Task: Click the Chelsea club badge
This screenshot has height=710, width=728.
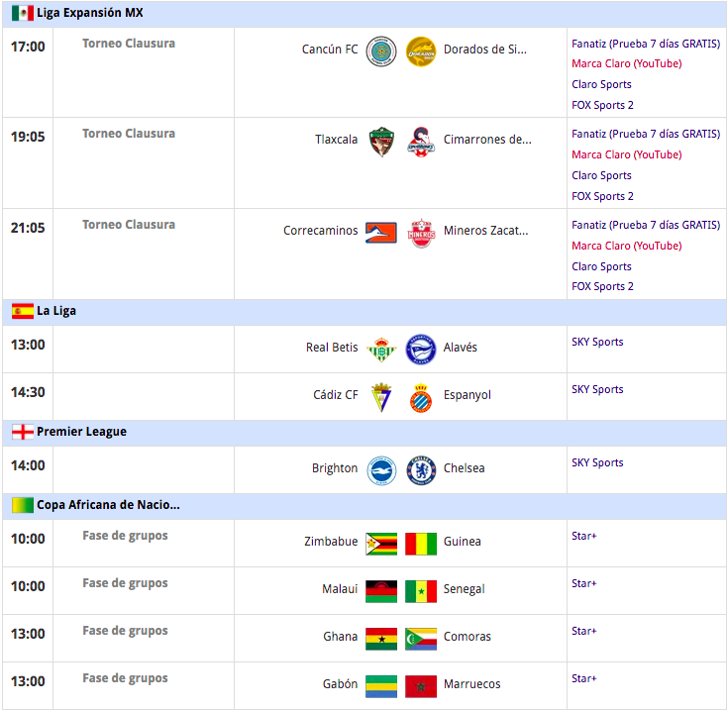Action: [421, 470]
